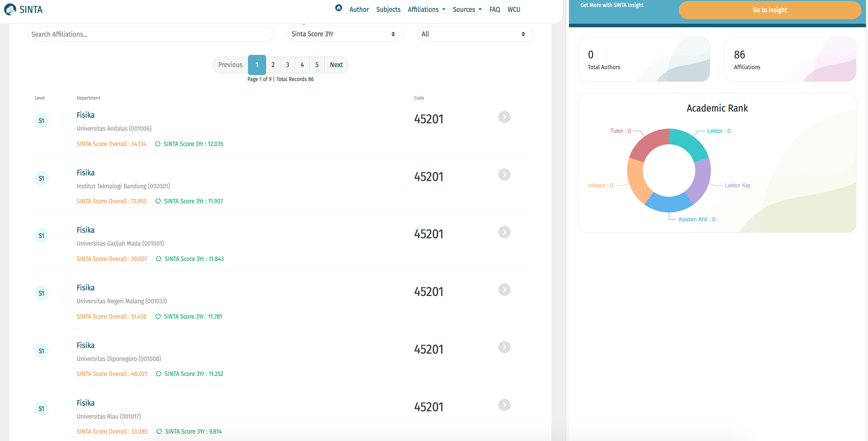Click 'SINTA Score Overall : 72.955' text
This screenshot has width=868, height=441.
(112, 201)
